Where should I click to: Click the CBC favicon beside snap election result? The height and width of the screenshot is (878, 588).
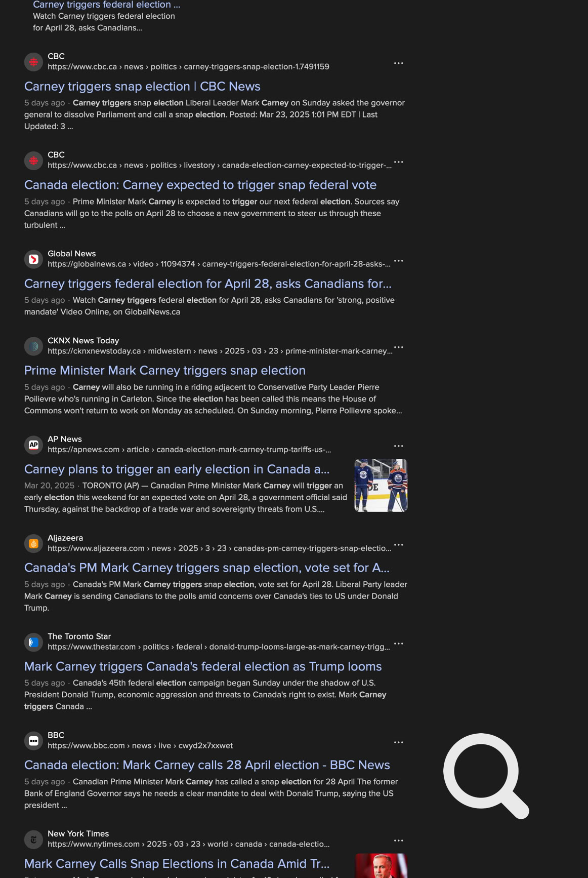(x=33, y=62)
